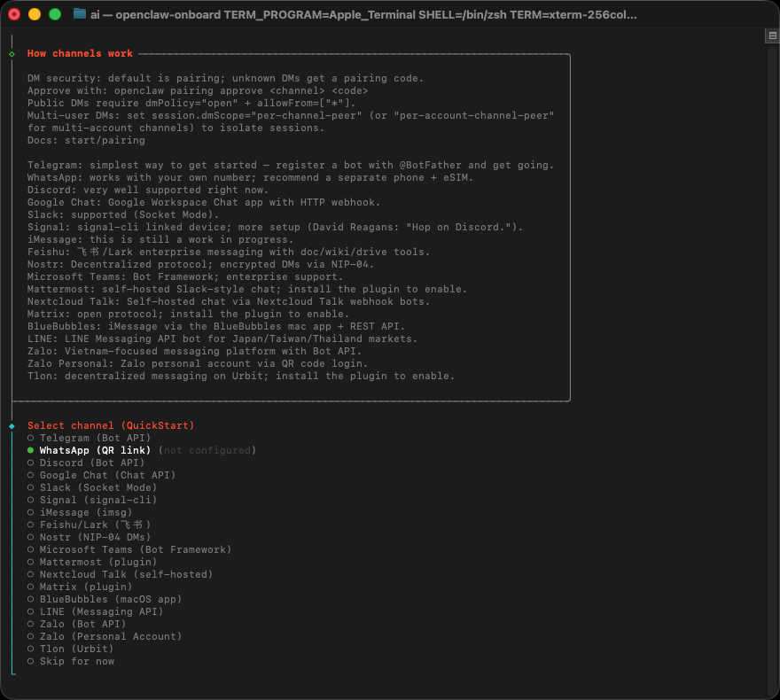Pick the Microsoft Teams (Bot Framework) option
This screenshot has width=780, height=700.
pos(135,549)
